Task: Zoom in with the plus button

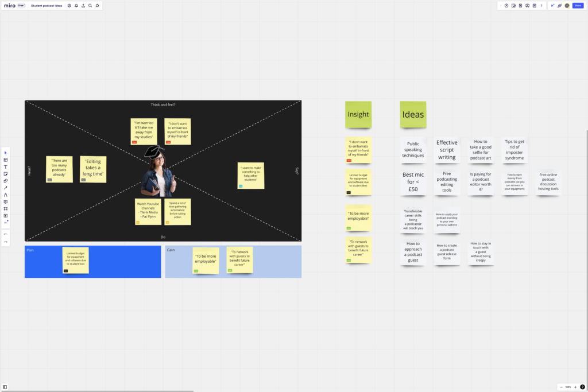Action: (x=575, y=387)
